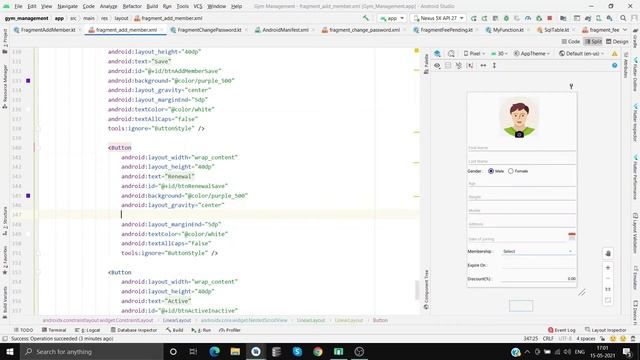Open the API 30 version dropdown
The width and height of the screenshot is (640, 360).
click(499, 53)
